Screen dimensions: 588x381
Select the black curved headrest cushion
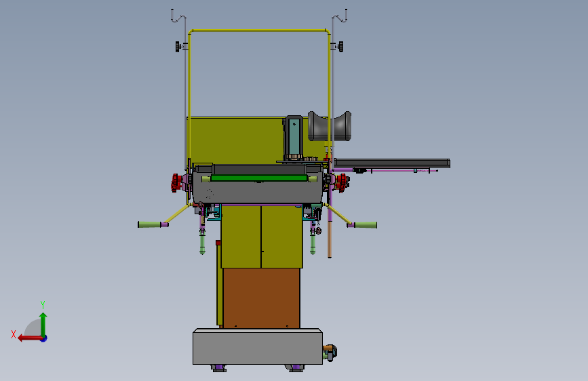(x=330, y=126)
